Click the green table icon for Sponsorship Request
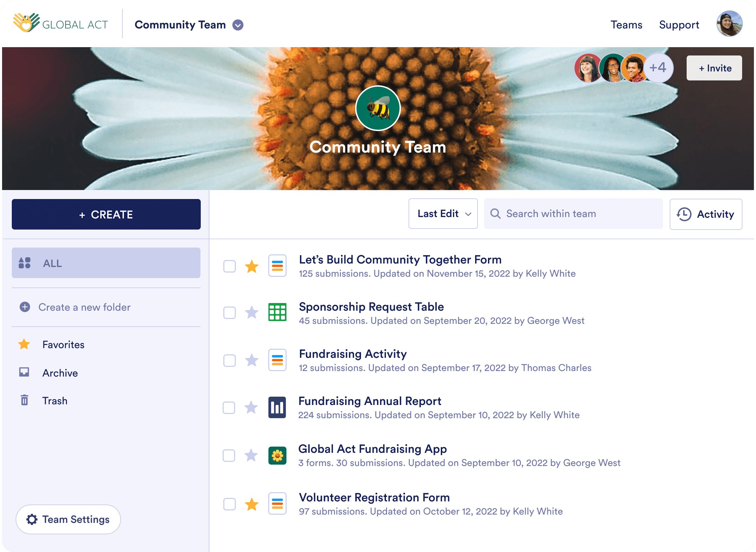Viewport: 756px width, 552px height. click(x=277, y=312)
